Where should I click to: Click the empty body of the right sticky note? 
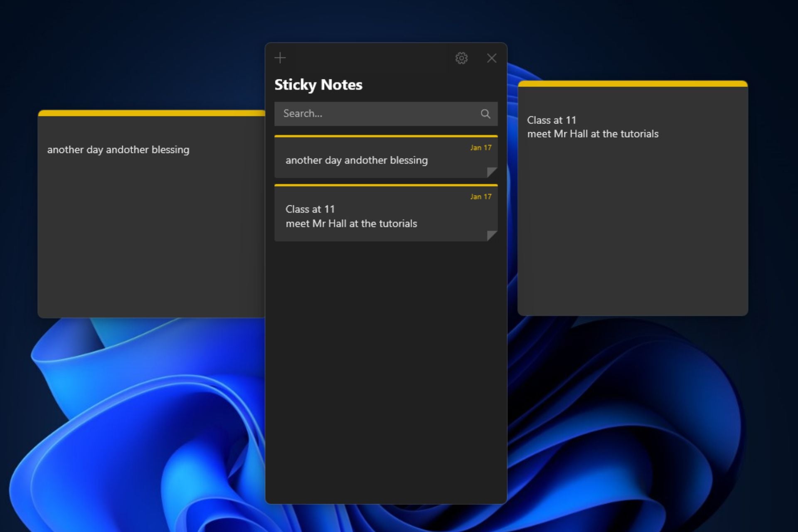click(633, 233)
